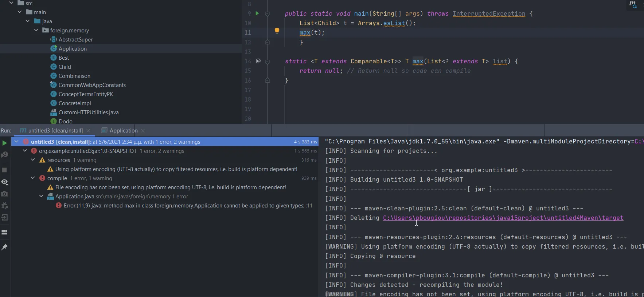Click the @ gutter marker beside max method

coord(258,61)
